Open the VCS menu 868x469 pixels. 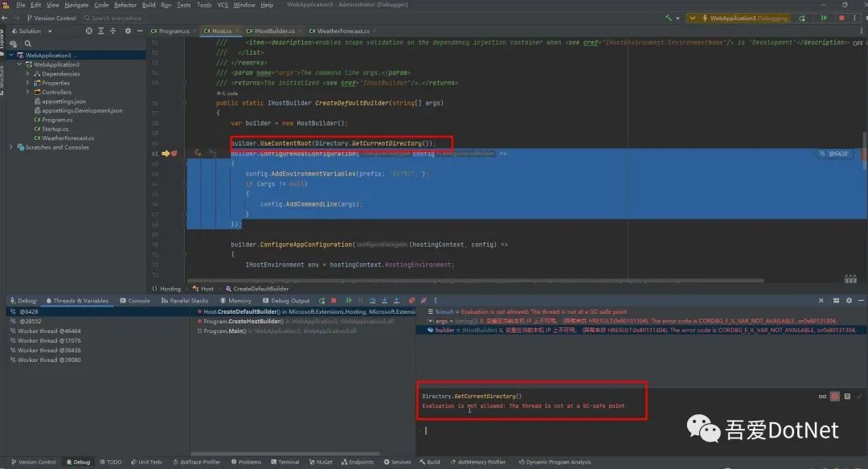point(222,5)
